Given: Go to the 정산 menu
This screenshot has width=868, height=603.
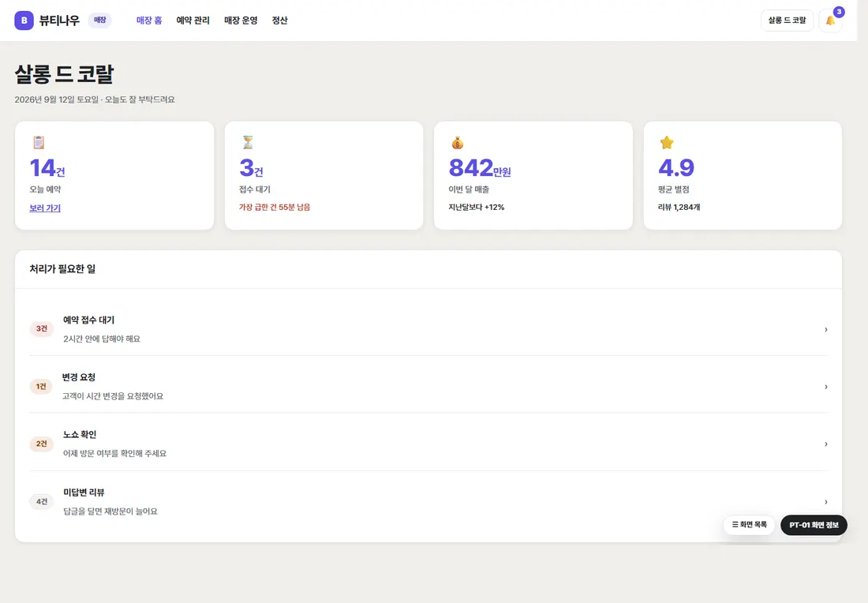Looking at the screenshot, I should pyautogui.click(x=279, y=21).
